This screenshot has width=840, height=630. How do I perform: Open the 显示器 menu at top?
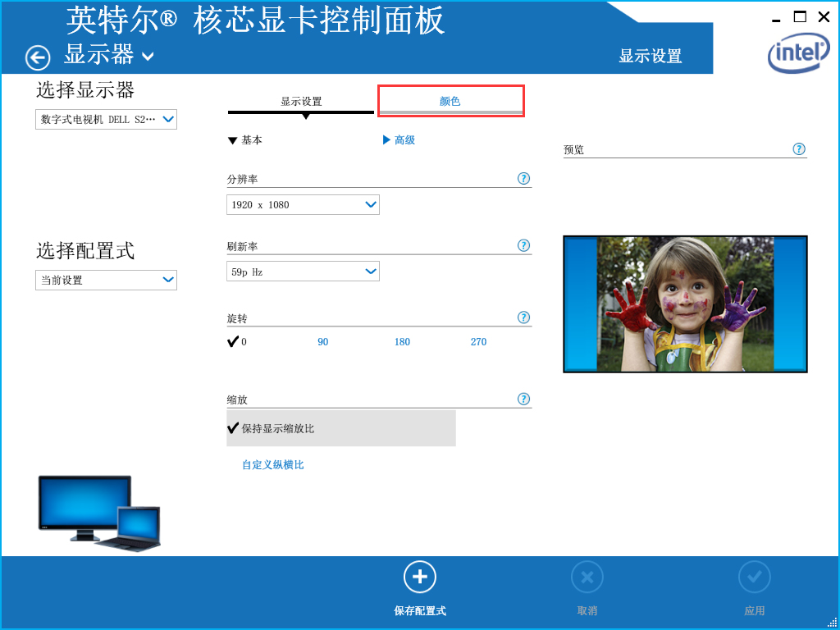[93, 57]
